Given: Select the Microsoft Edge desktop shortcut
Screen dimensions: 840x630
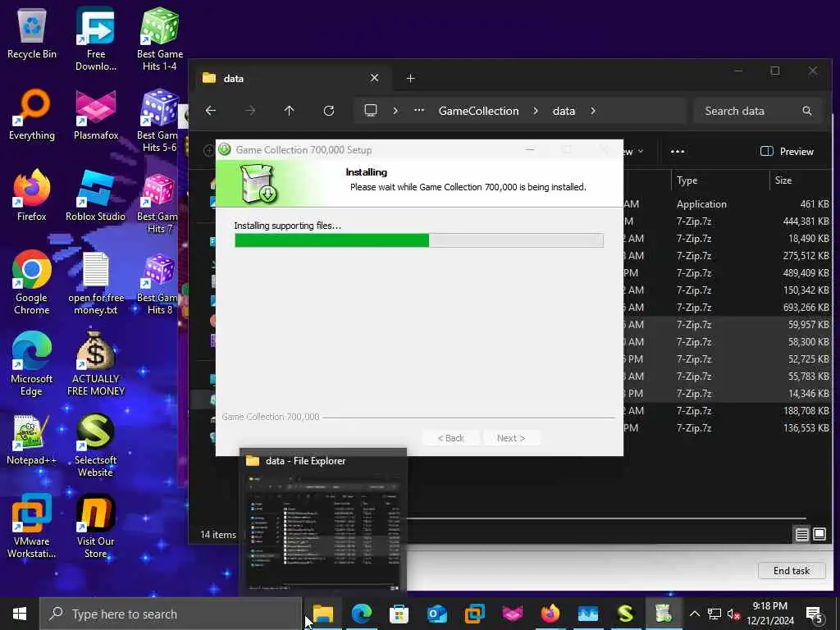Looking at the screenshot, I should click(x=32, y=364).
